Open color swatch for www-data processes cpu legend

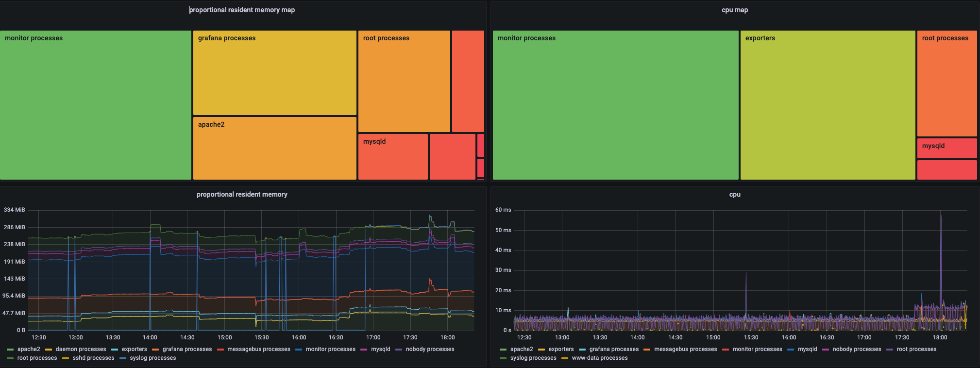click(564, 358)
